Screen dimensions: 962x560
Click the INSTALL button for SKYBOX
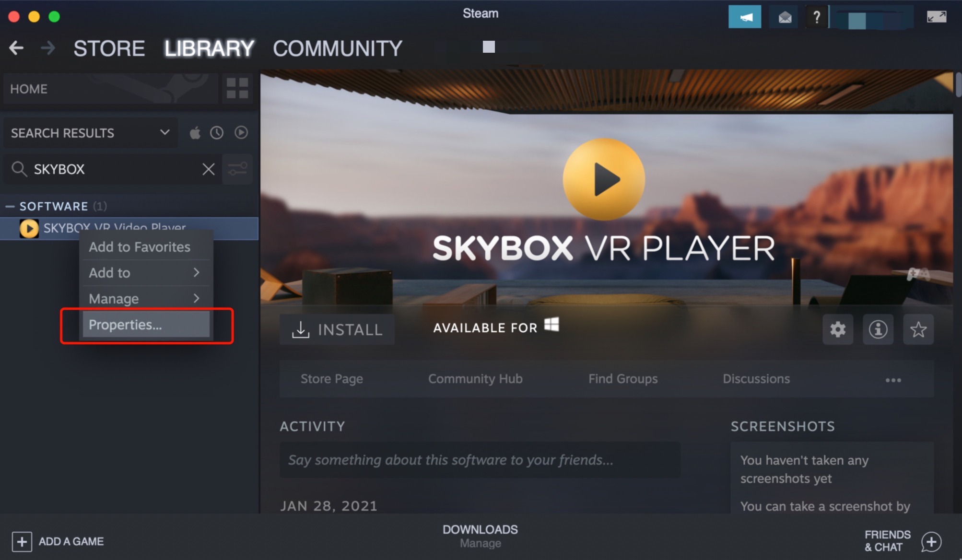pyautogui.click(x=336, y=328)
